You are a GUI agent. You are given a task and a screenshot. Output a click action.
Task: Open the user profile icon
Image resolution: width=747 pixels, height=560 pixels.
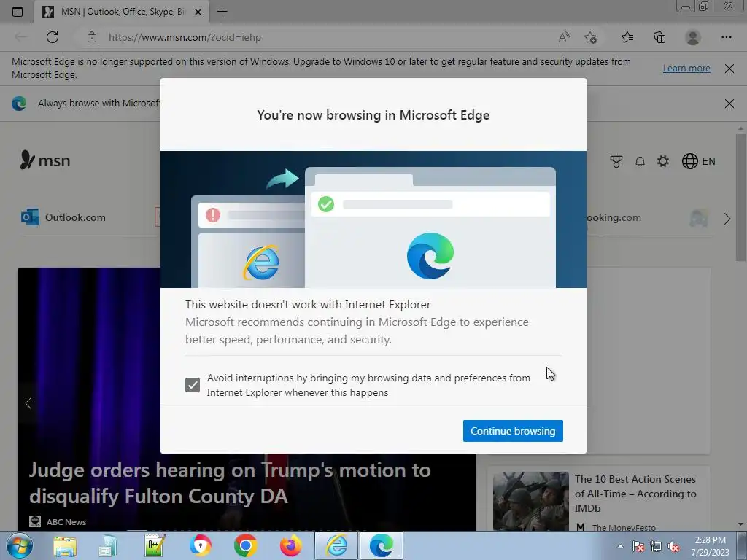[x=693, y=37]
